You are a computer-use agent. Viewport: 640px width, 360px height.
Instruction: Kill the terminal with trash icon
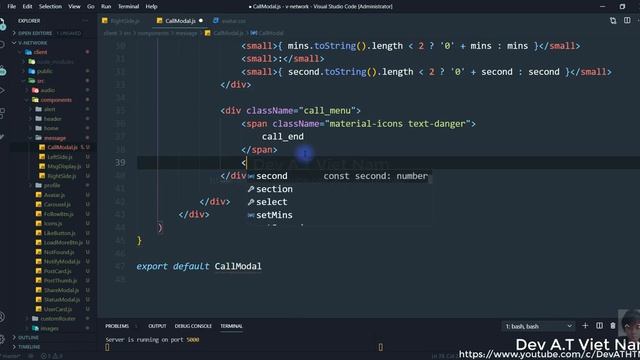click(x=613, y=325)
